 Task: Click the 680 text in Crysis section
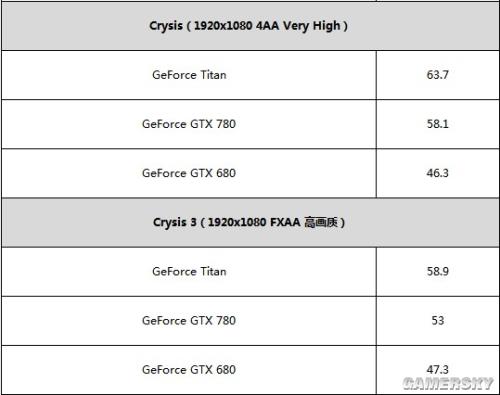click(x=226, y=173)
